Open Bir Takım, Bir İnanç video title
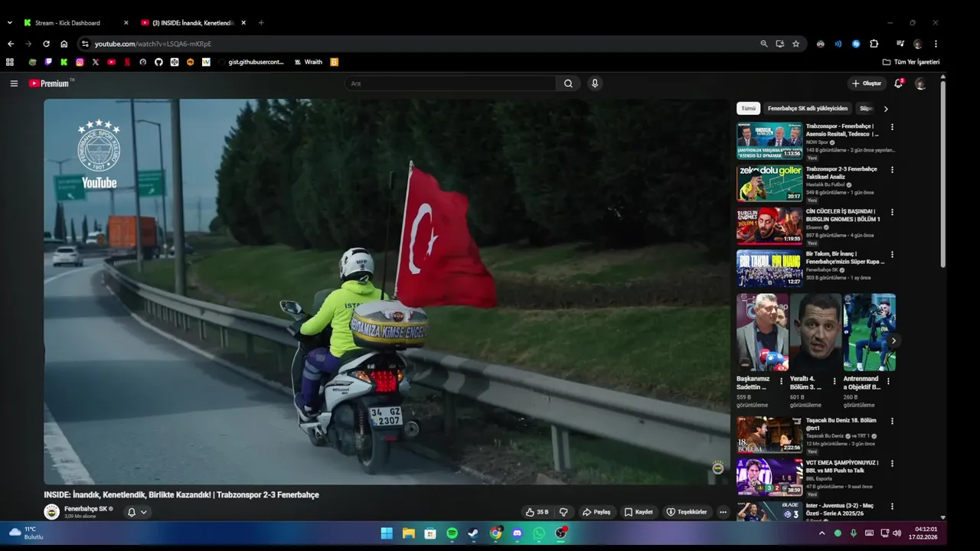 point(844,258)
